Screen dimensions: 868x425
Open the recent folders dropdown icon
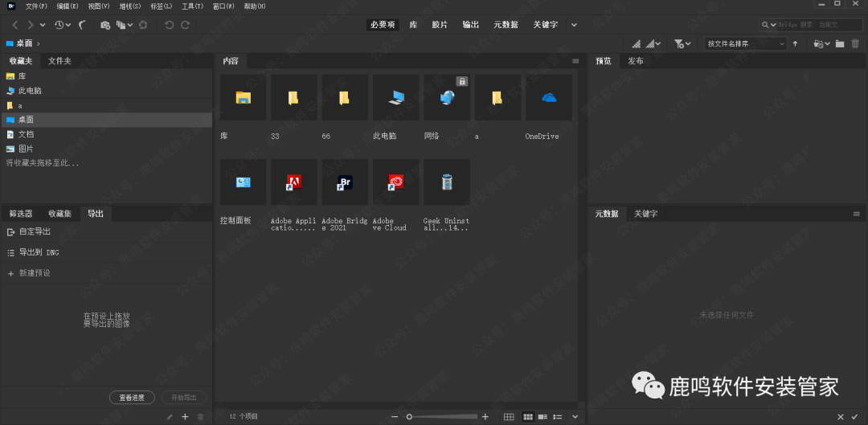click(821, 43)
